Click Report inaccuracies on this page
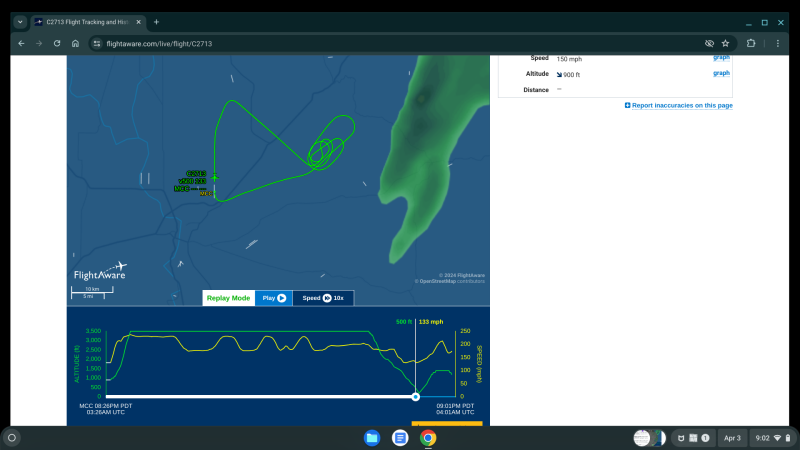The image size is (800, 450). point(682,105)
